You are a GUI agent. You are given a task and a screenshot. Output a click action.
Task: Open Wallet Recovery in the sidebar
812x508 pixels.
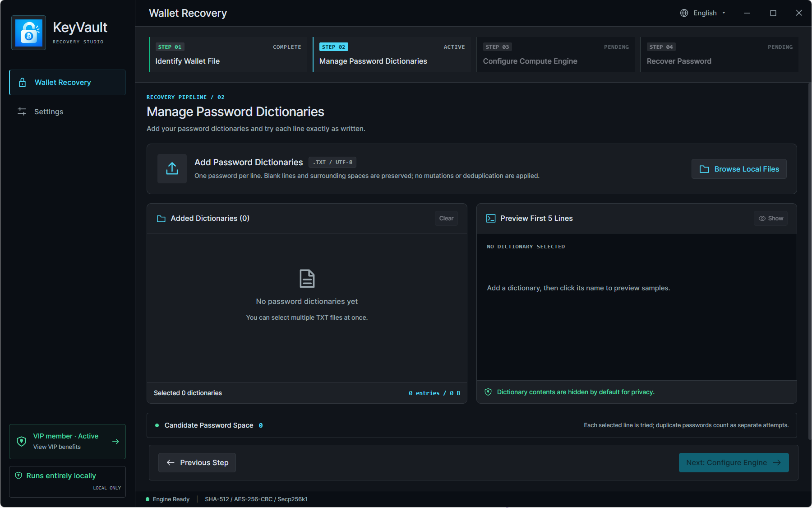[x=67, y=82]
